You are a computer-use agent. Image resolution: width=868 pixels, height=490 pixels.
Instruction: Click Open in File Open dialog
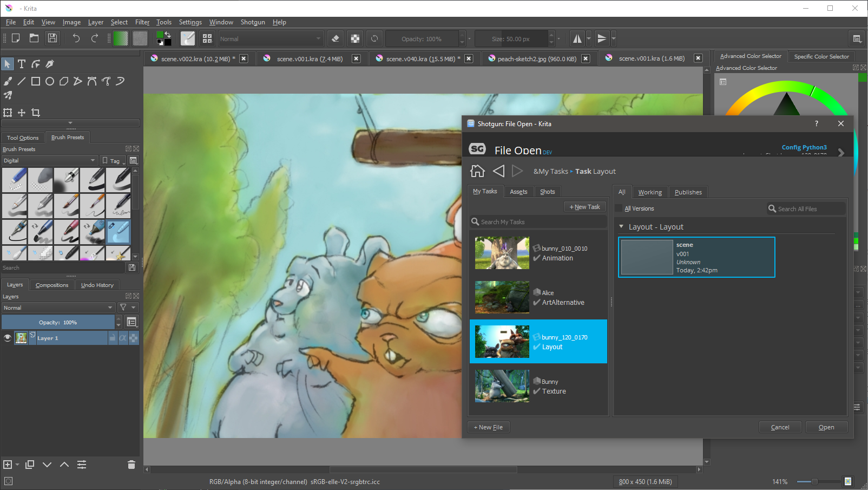826,427
